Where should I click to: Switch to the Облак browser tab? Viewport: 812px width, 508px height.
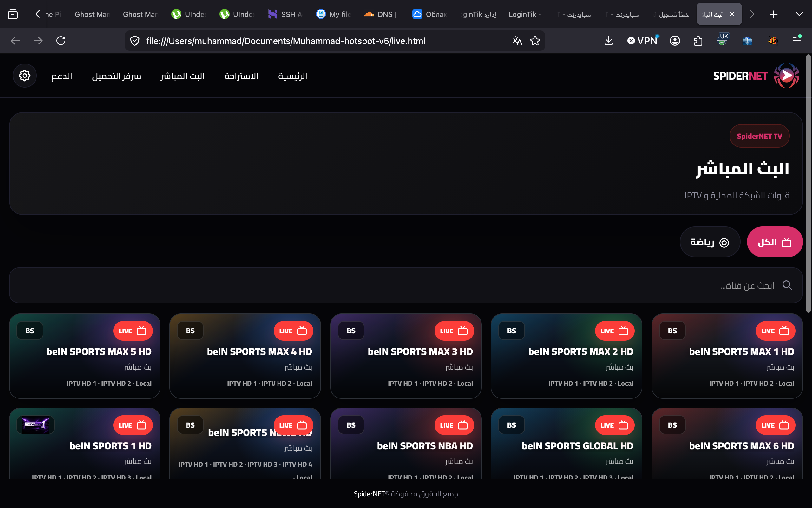pos(430,14)
